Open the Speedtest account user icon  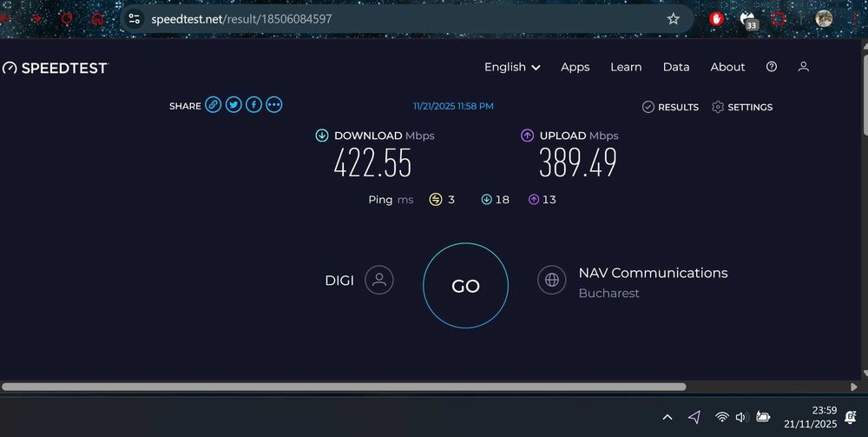click(x=803, y=67)
